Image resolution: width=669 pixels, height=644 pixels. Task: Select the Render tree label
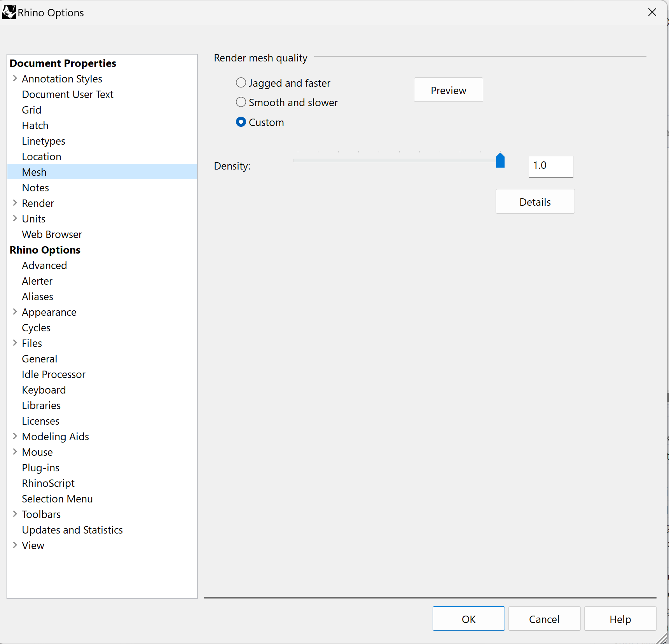pos(38,203)
